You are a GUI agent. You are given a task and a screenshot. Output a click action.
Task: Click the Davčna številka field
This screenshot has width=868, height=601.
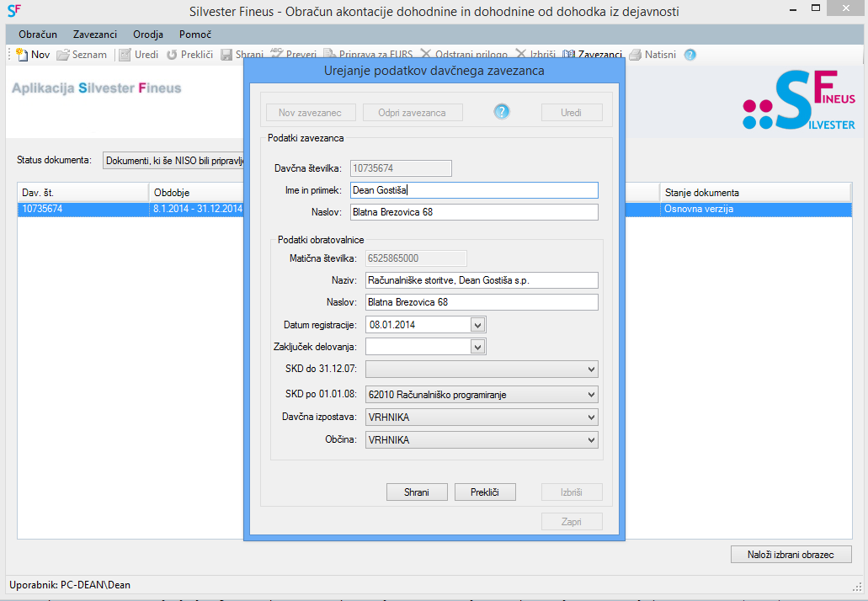point(401,168)
